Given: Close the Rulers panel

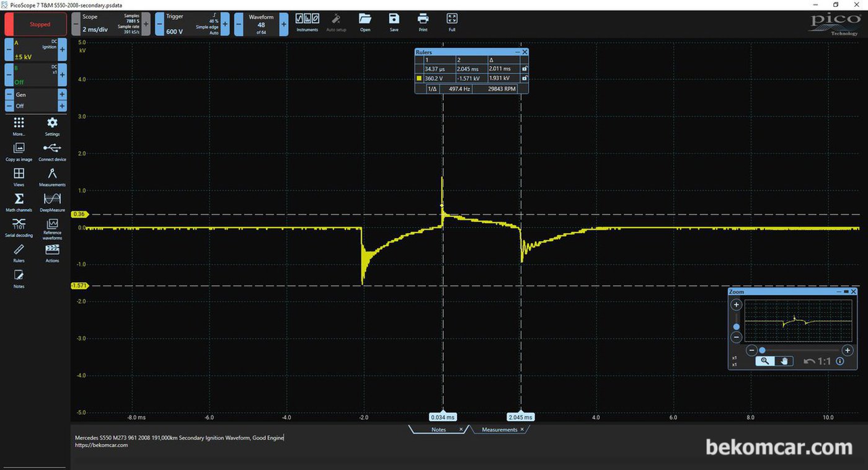Looking at the screenshot, I should pyautogui.click(x=525, y=53).
